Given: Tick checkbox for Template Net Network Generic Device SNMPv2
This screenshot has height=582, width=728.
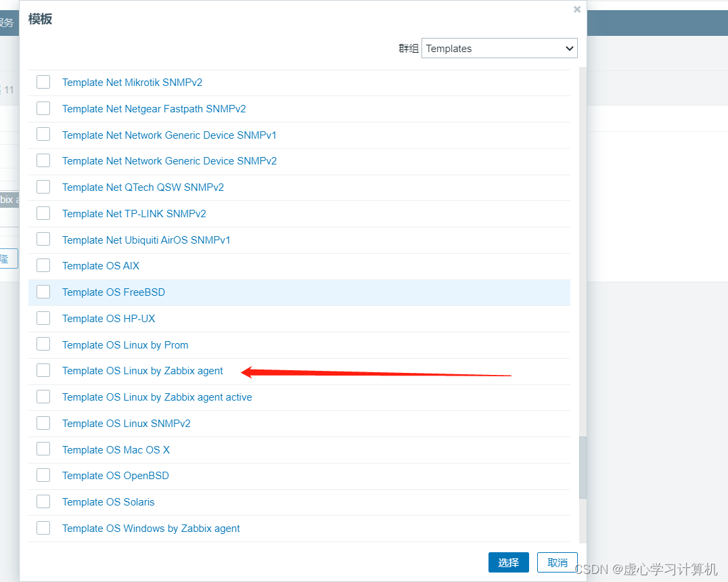Looking at the screenshot, I should coord(43,160).
